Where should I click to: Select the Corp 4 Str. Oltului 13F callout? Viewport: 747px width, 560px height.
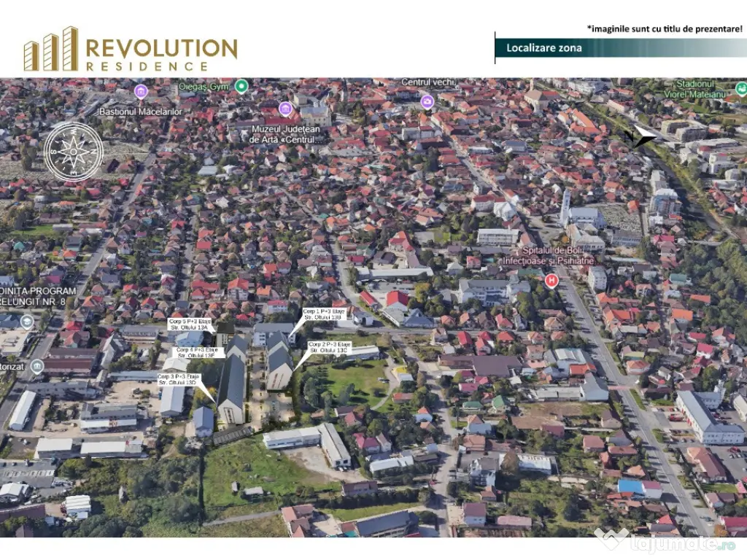(196, 353)
